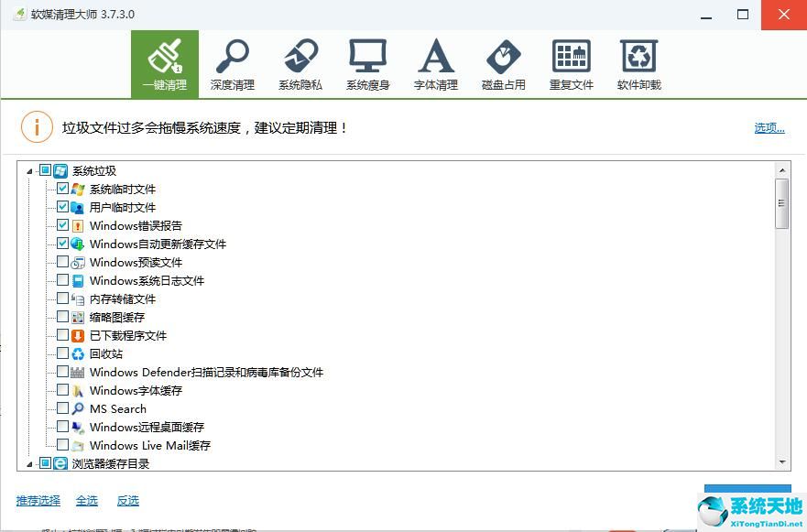This screenshot has height=532, width=807.
Task: Click the 回收站 recycle icon
Action: point(78,354)
